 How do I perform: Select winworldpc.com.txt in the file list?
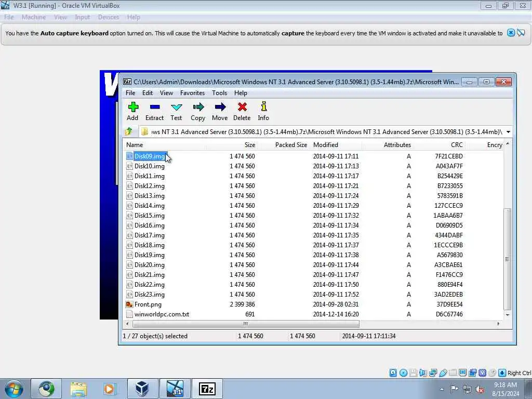[162, 314]
